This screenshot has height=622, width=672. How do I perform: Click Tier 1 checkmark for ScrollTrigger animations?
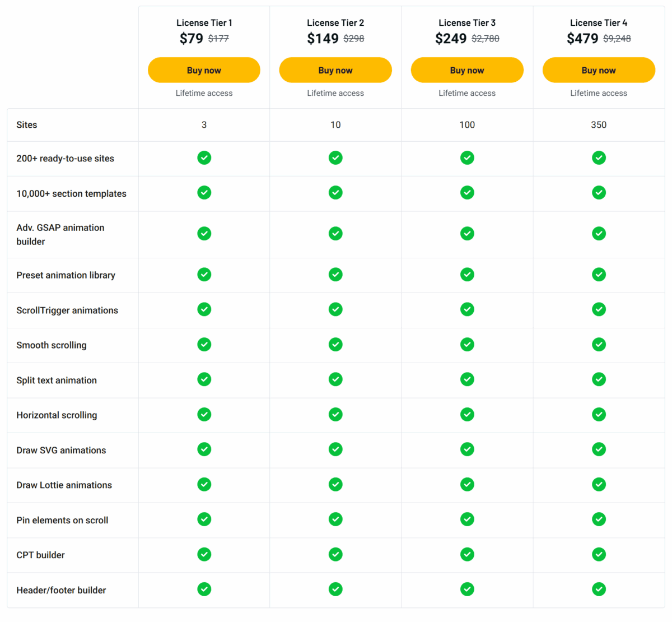click(x=204, y=309)
